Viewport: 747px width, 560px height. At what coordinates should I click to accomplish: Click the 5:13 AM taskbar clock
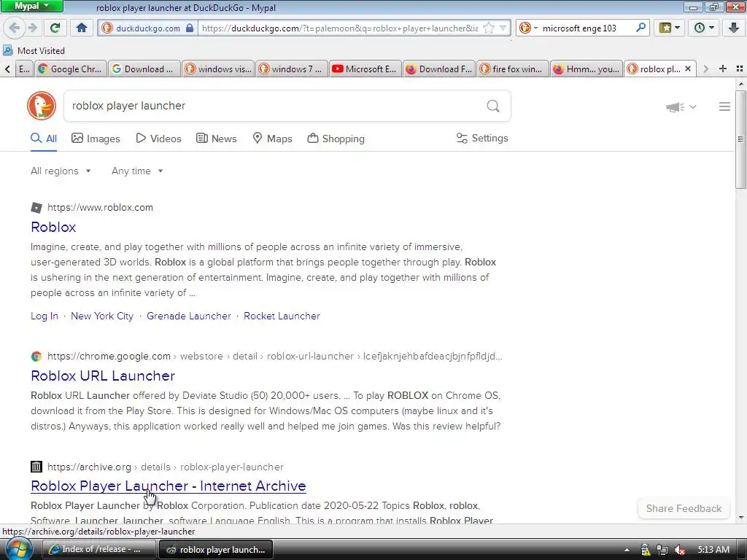click(x=713, y=550)
